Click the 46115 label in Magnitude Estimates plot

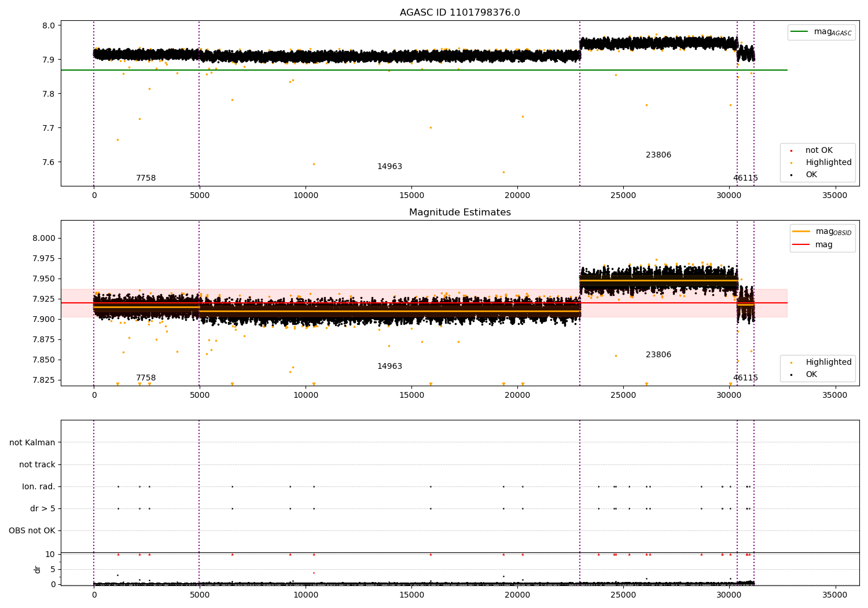point(745,378)
